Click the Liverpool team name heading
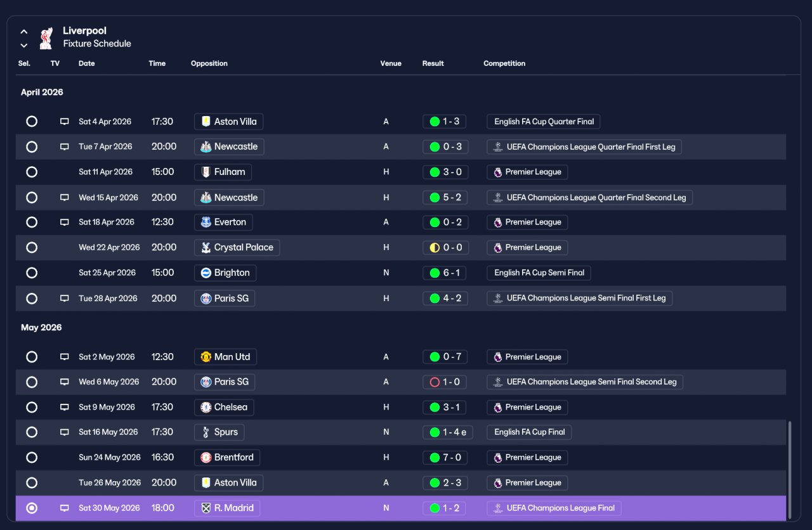The image size is (812, 530). pyautogui.click(x=84, y=30)
